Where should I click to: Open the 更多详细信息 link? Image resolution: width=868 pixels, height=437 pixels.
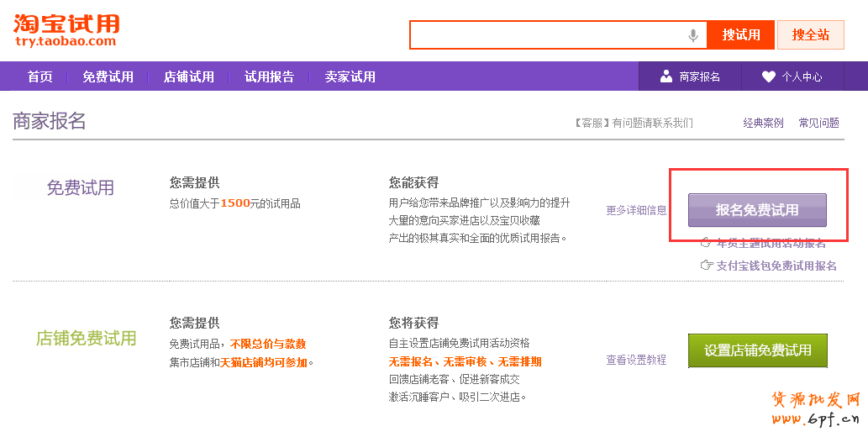click(x=636, y=210)
